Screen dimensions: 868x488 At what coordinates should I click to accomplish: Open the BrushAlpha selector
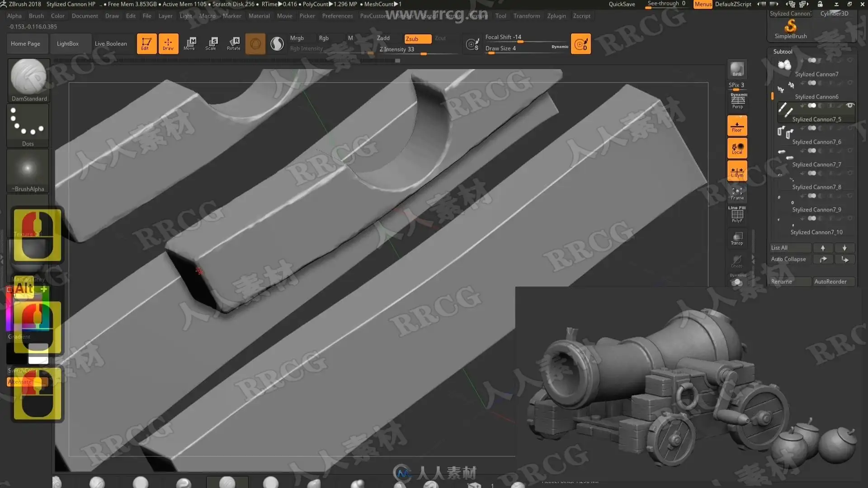28,170
